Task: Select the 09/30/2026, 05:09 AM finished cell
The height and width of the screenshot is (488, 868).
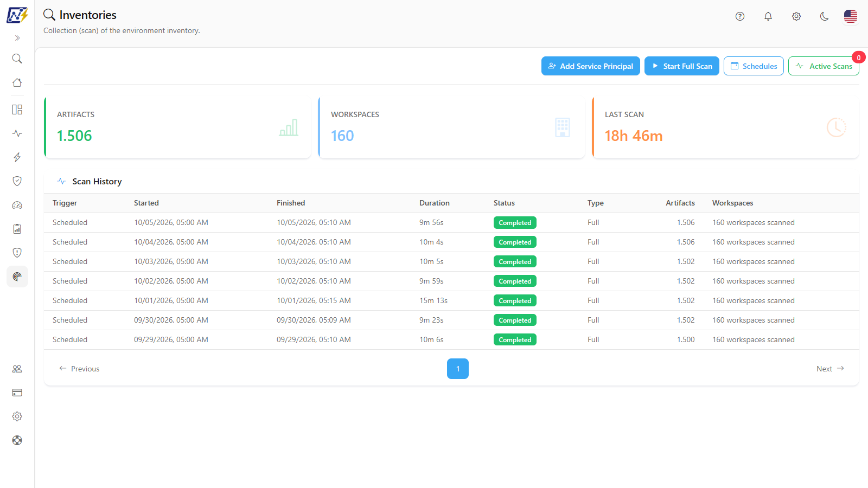Action: [x=314, y=320]
